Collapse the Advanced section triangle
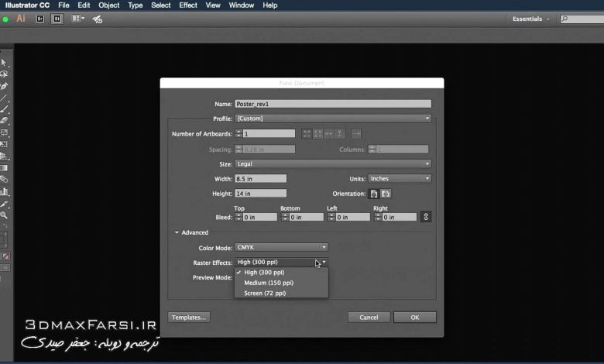The image size is (604, 364). coord(177,232)
